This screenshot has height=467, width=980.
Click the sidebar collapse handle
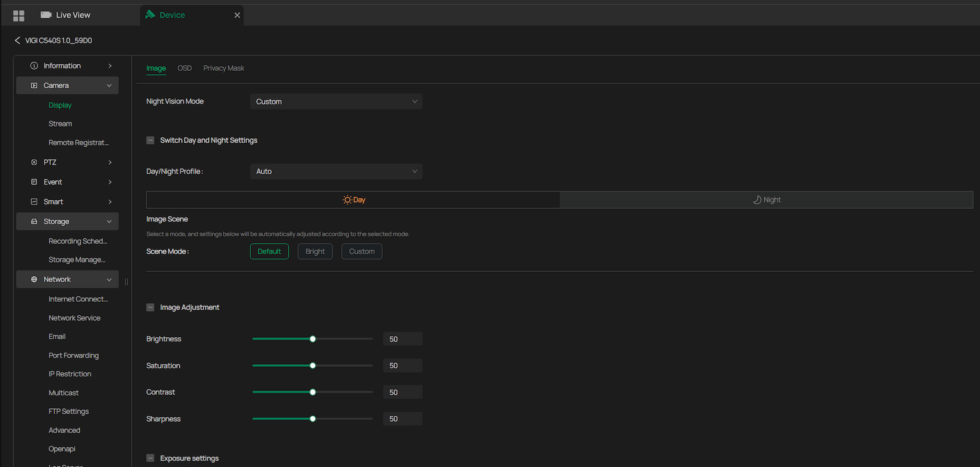(x=126, y=282)
